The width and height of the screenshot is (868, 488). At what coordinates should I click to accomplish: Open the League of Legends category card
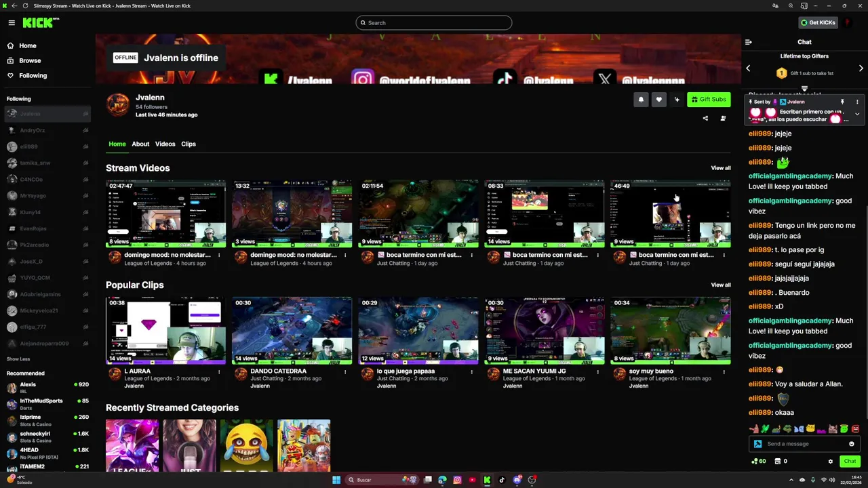[132, 446]
